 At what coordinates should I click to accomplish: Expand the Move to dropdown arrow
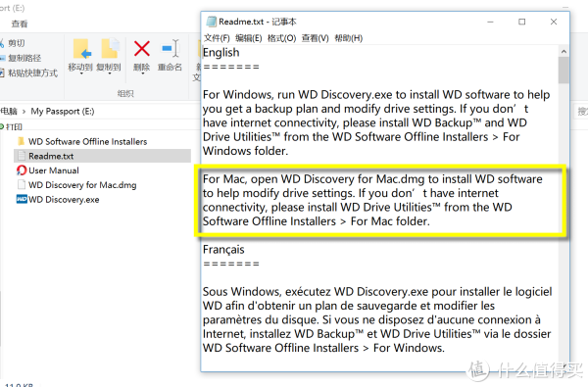coord(81,73)
